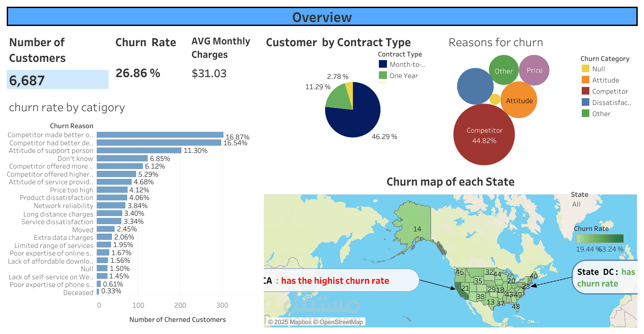Click the Deceased reason label
Viewport: 644px width, 334px height.
click(x=78, y=293)
